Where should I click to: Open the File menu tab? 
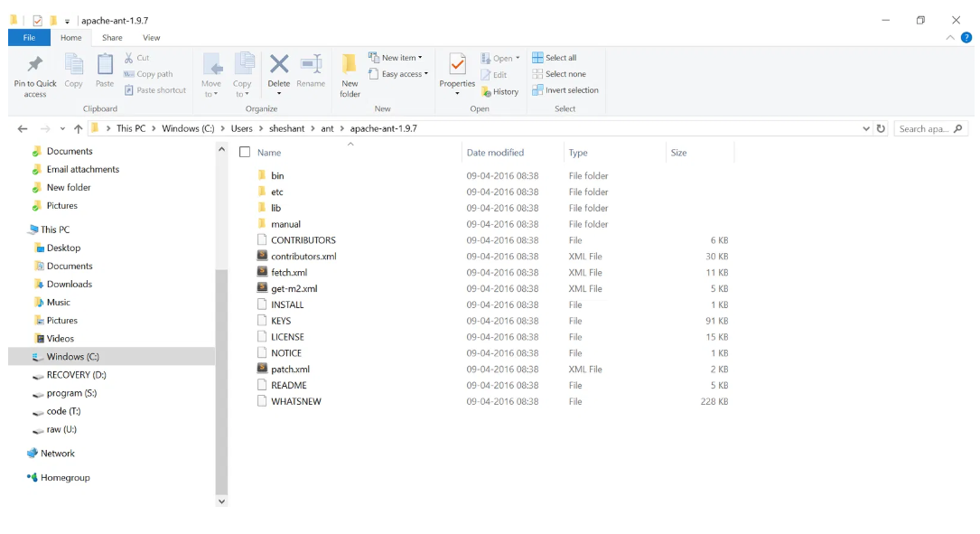click(x=29, y=38)
